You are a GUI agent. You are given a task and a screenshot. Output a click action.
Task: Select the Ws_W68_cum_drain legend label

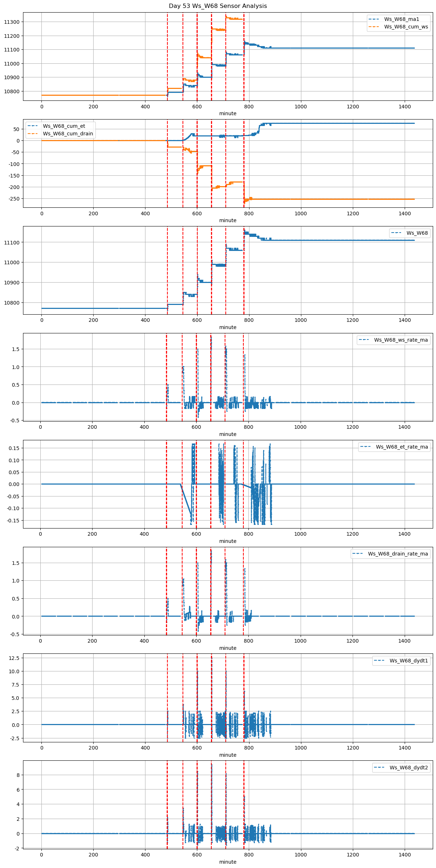click(x=68, y=134)
